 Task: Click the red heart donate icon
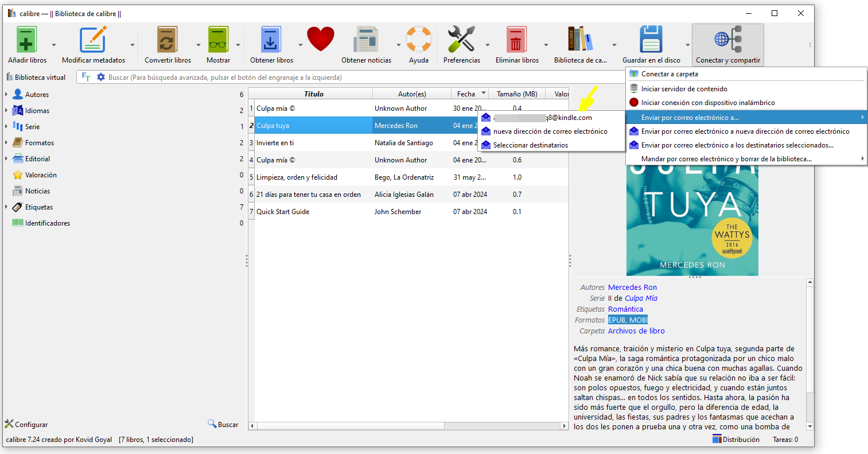click(x=320, y=40)
